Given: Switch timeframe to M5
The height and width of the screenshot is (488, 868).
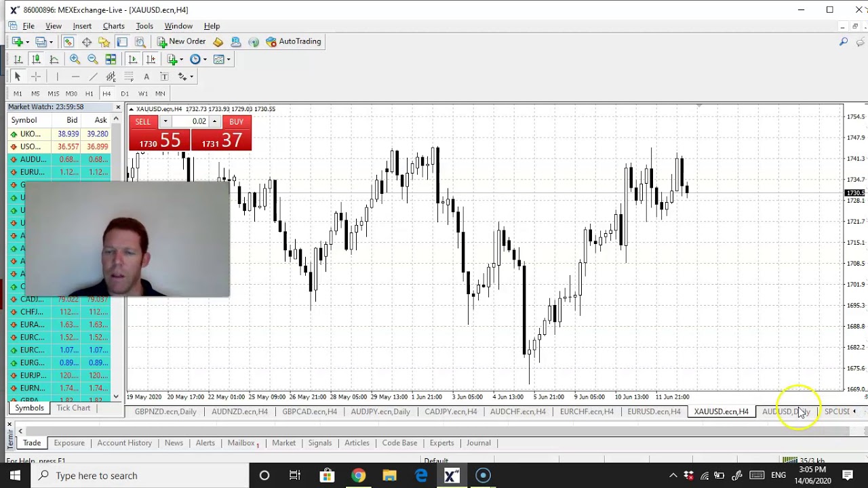Looking at the screenshot, I should (x=35, y=94).
